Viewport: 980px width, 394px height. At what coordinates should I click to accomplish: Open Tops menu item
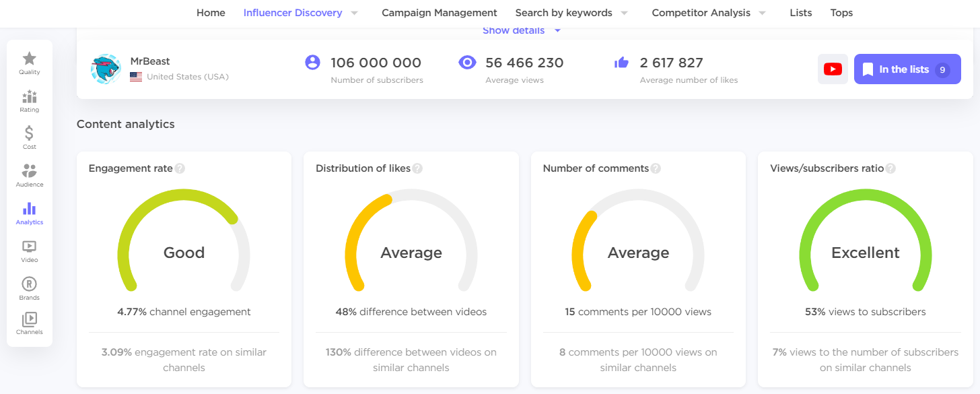(x=841, y=13)
